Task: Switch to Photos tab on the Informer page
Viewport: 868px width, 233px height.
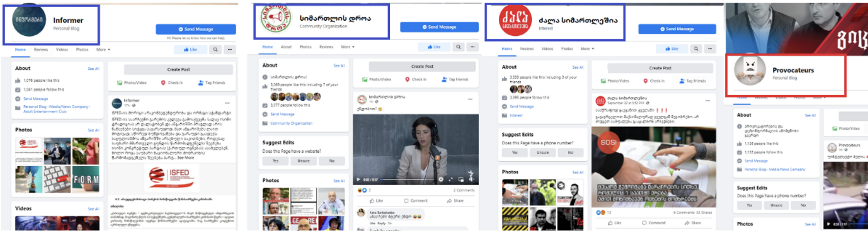Action: coord(82,50)
